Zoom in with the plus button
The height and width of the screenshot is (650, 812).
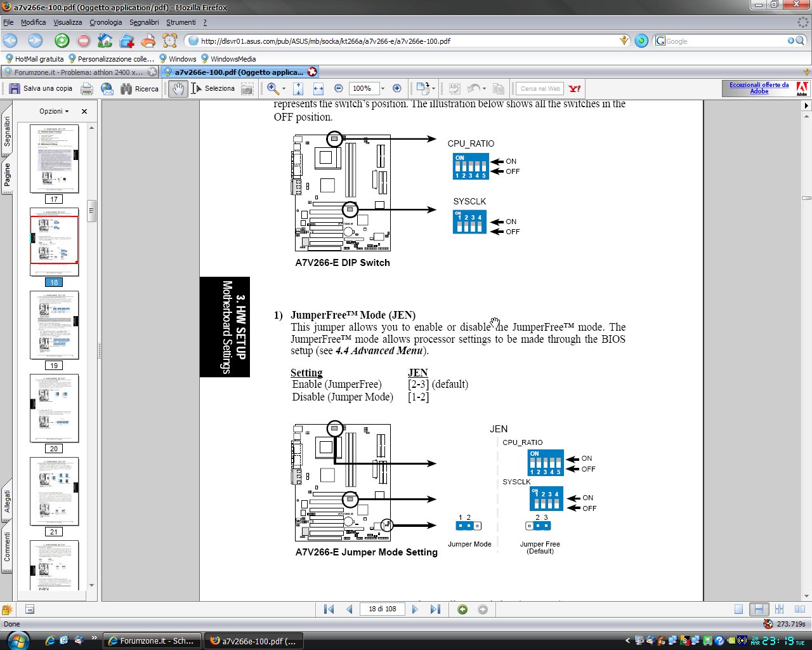click(x=397, y=89)
